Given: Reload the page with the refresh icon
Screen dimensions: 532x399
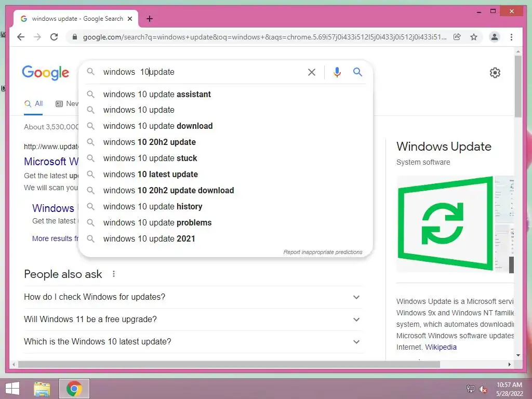Looking at the screenshot, I should 54,37.
